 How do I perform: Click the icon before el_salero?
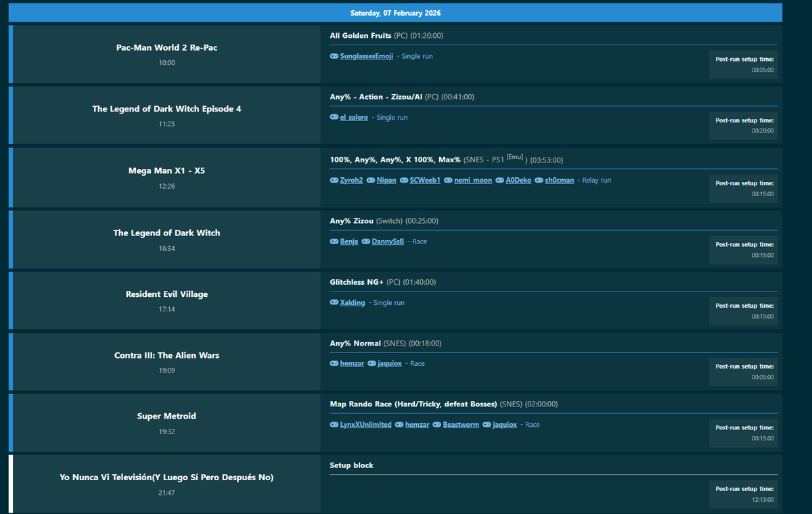point(334,117)
